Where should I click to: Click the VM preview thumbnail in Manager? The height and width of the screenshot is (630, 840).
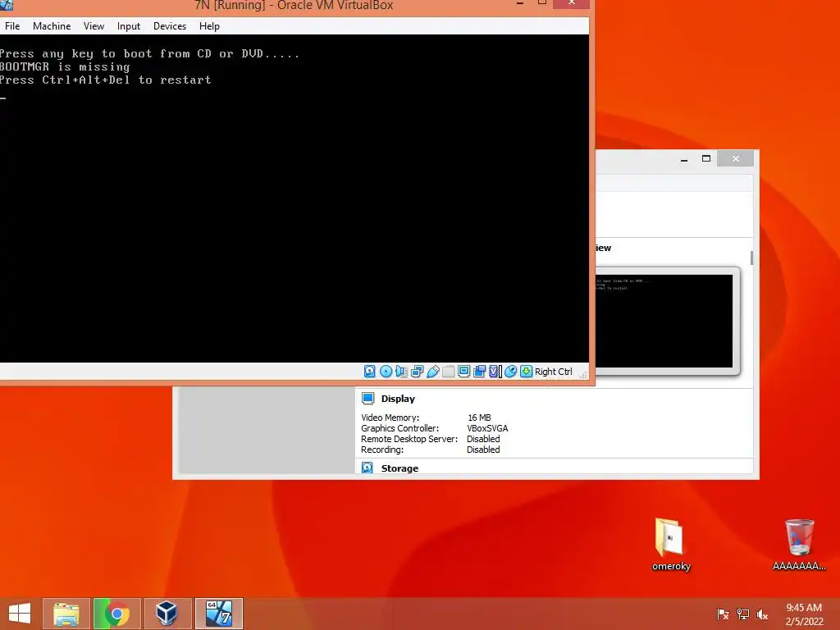coord(664,321)
